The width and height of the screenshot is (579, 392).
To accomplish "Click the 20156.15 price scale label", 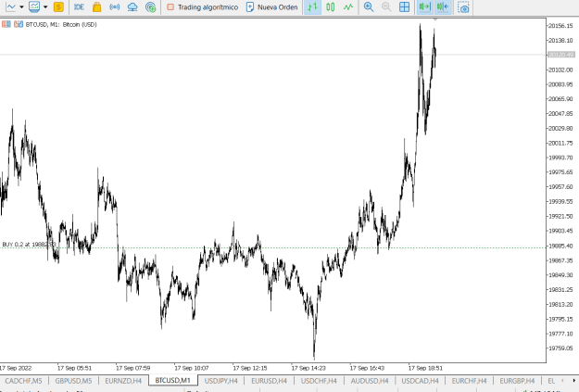I will click(x=560, y=26).
